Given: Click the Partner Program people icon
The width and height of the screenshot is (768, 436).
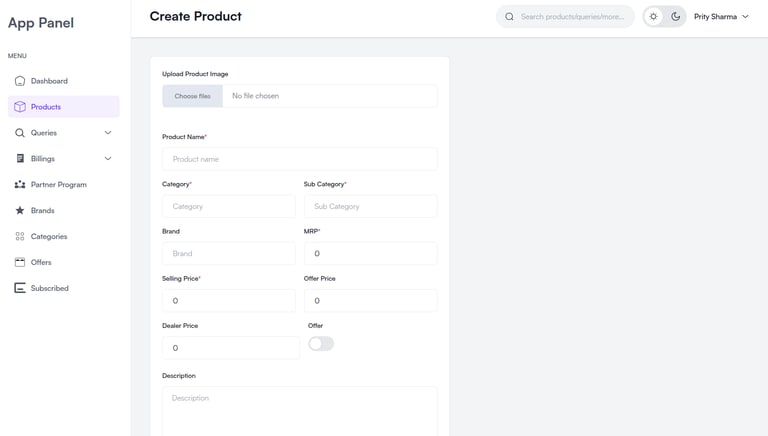Looking at the screenshot, I should click(20, 185).
